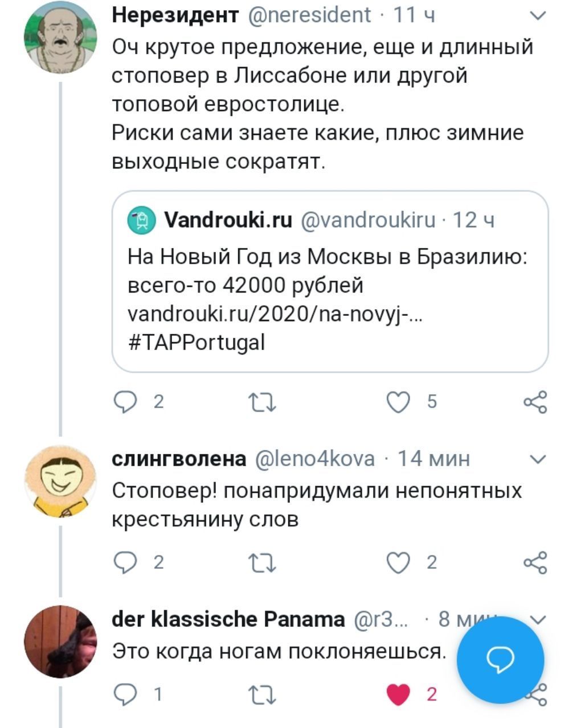Like the tweet by Нерезидент

pos(398,402)
